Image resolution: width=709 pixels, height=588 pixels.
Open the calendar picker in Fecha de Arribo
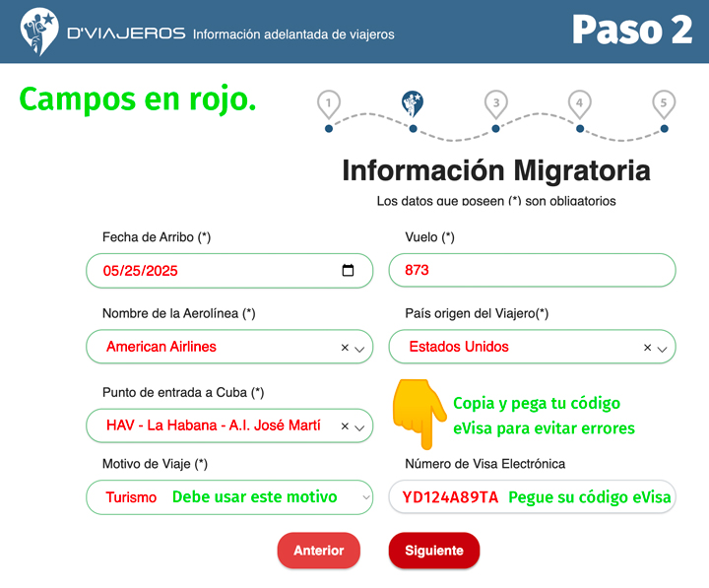pos(348,270)
